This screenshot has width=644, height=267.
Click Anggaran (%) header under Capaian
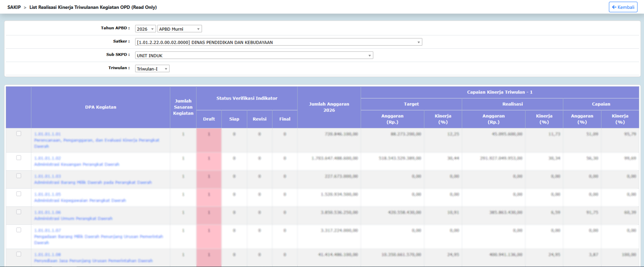pyautogui.click(x=582, y=119)
